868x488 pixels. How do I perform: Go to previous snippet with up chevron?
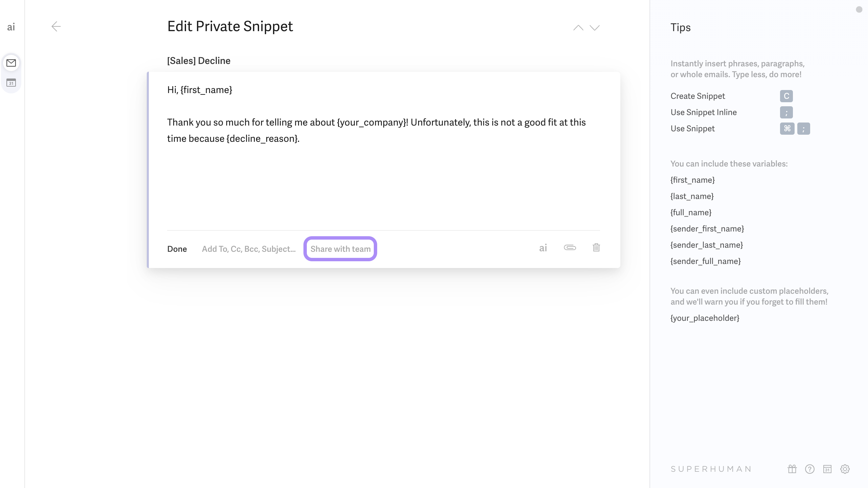pyautogui.click(x=578, y=28)
